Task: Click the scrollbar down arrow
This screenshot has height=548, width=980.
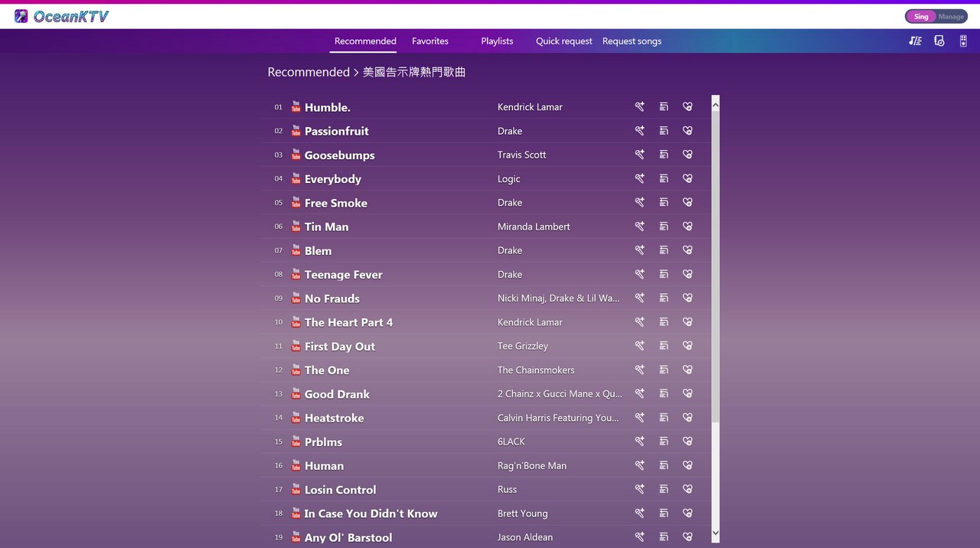Action: [715, 533]
